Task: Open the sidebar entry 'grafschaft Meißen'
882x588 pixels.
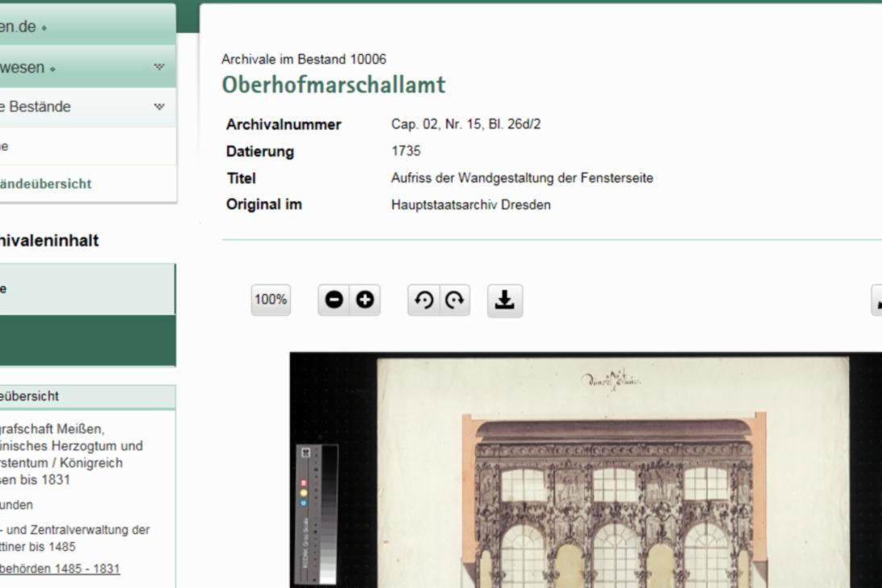Action: [x=72, y=454]
